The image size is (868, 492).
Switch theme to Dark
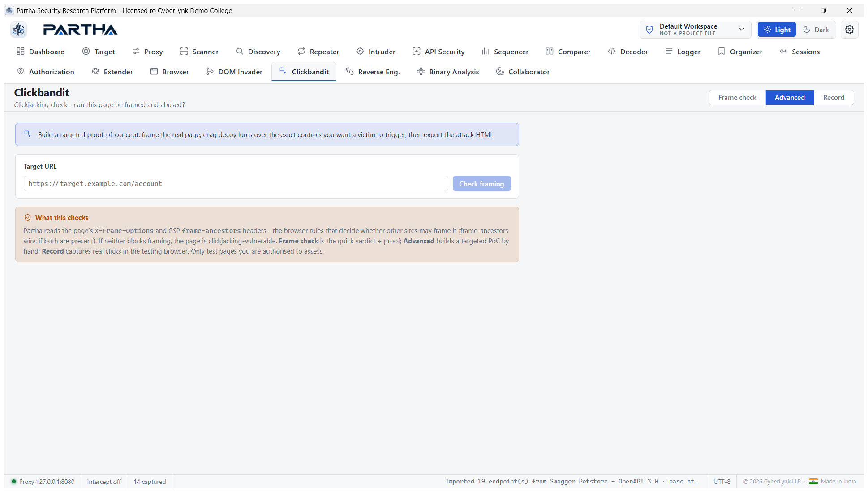[x=816, y=30]
